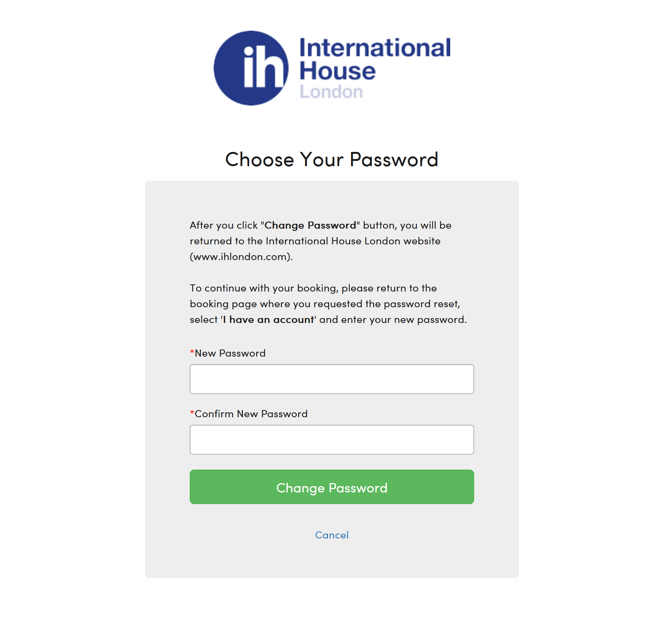Focus the New Password input field
Screen dimensions: 665x644
click(332, 379)
